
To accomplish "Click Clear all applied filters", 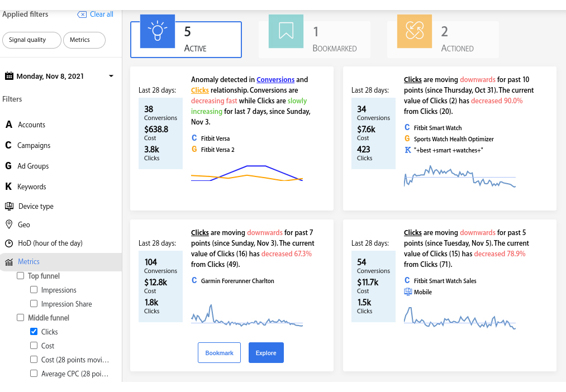I will pos(96,15).
